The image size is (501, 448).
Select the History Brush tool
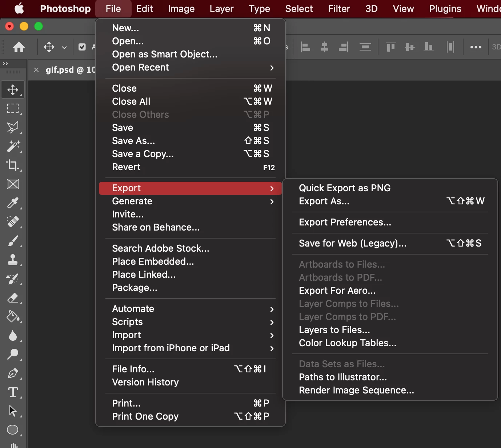[13, 279]
